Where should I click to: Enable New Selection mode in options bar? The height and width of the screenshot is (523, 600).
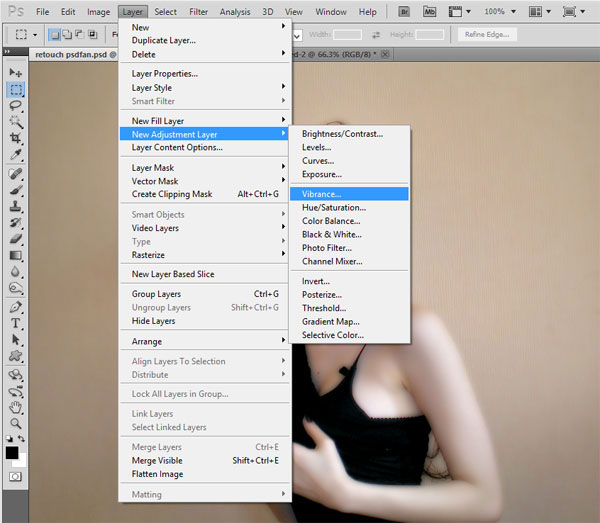tap(54, 35)
